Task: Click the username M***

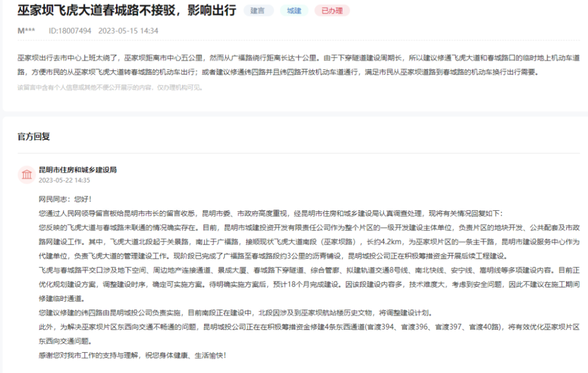Action: coord(26,30)
